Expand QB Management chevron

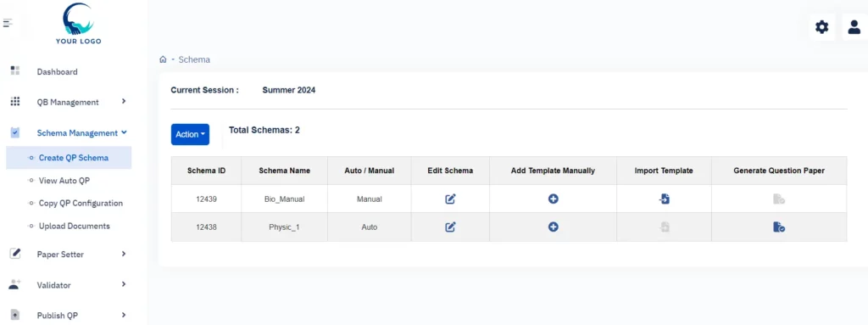(124, 101)
